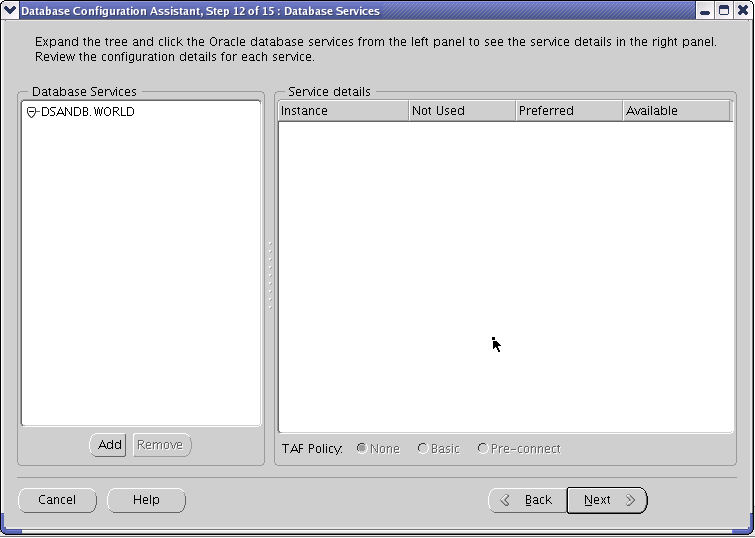The width and height of the screenshot is (755, 538).
Task: Minimize the Database Configuration Assistant window
Action: 704,11
